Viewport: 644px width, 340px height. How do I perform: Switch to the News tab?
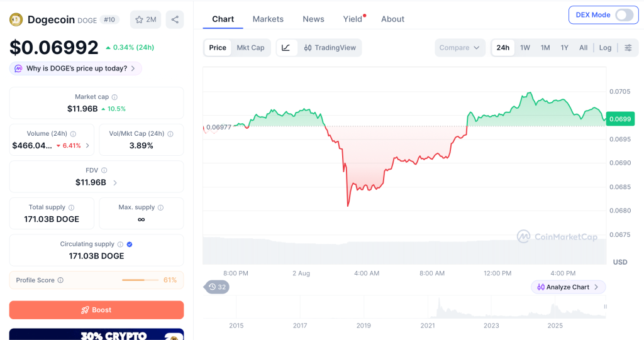coord(313,19)
